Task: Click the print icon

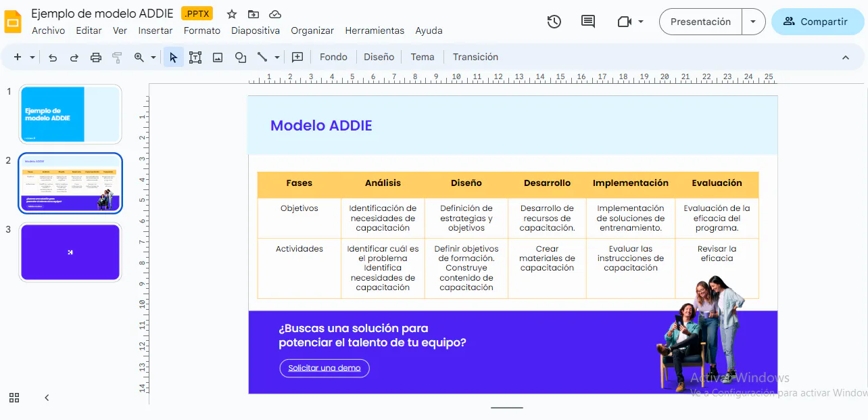Action: (x=95, y=57)
